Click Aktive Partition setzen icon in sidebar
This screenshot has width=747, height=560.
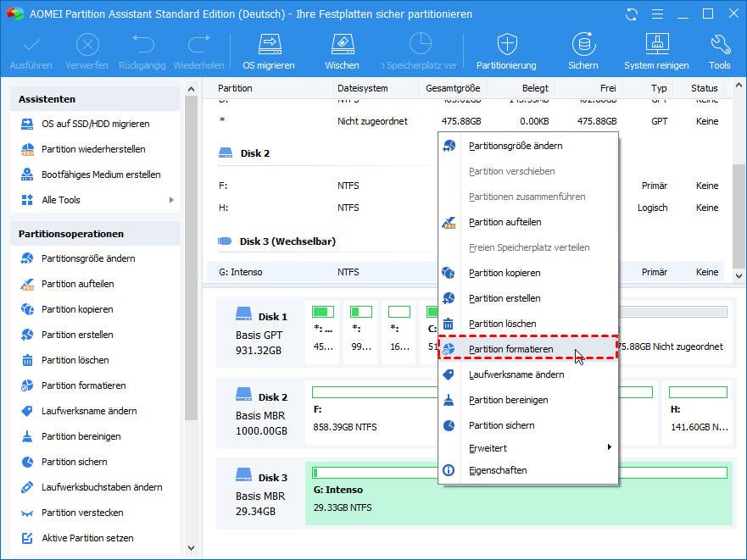[x=27, y=538]
